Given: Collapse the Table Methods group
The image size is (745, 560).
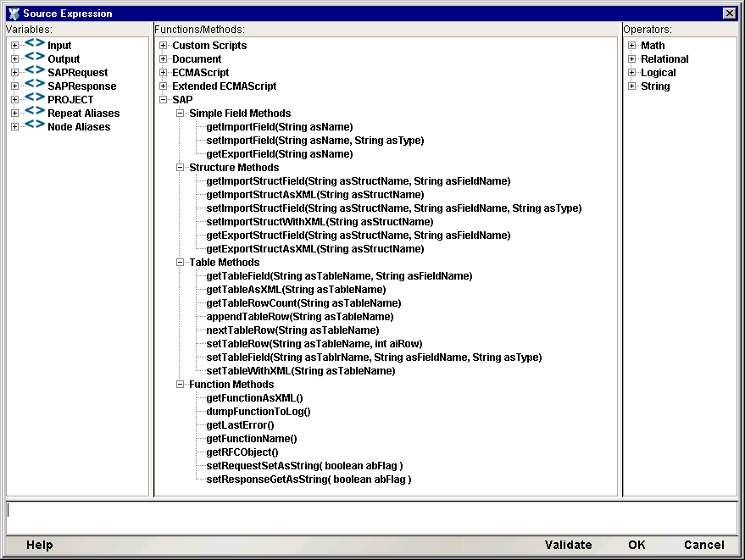Looking at the screenshot, I should tap(180, 262).
